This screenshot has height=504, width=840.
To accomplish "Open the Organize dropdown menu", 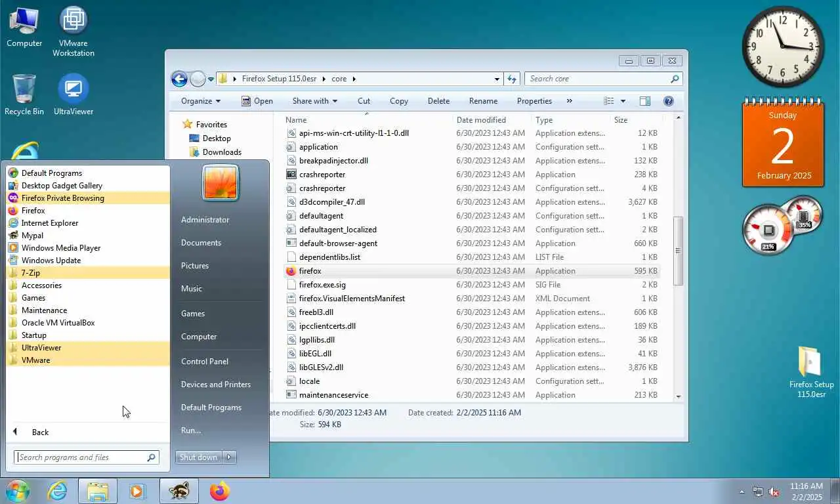I will click(201, 101).
